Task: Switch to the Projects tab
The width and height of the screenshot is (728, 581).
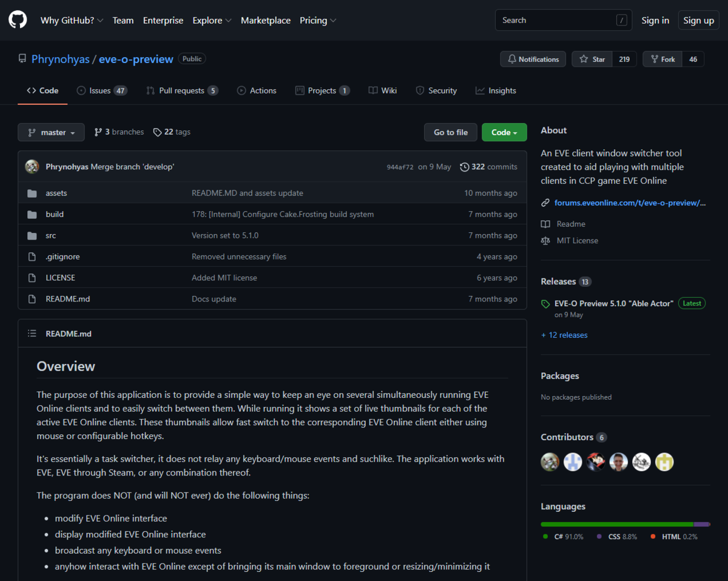Action: click(x=322, y=90)
